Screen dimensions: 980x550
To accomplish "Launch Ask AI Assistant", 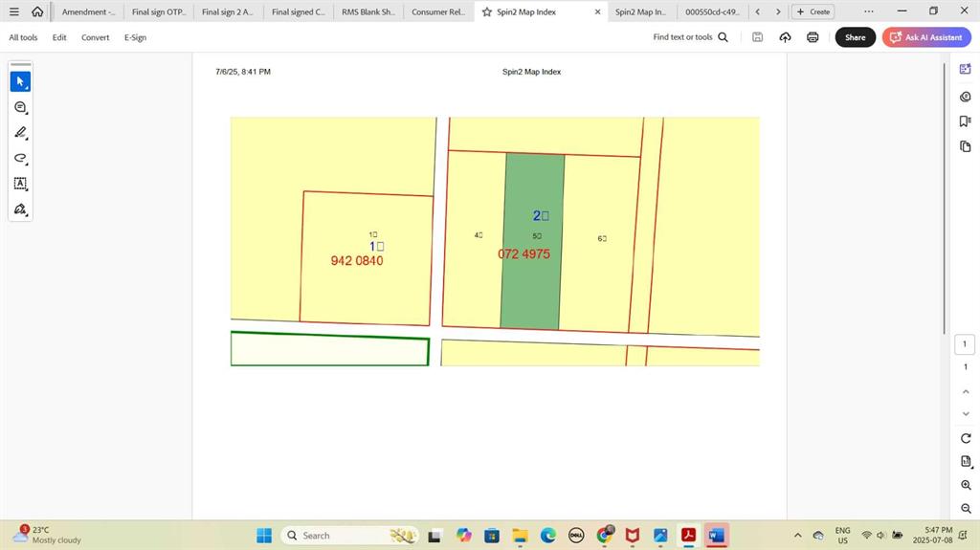I will pos(926,37).
